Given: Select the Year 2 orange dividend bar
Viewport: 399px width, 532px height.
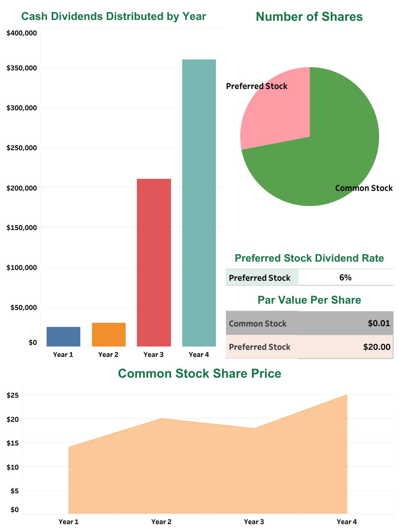Looking at the screenshot, I should point(109,334).
